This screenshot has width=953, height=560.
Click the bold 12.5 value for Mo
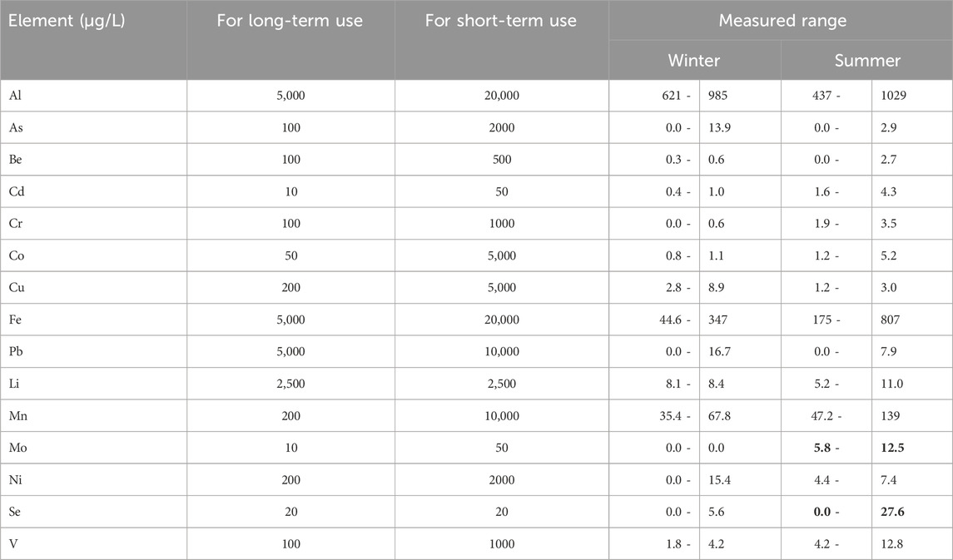[892, 448]
